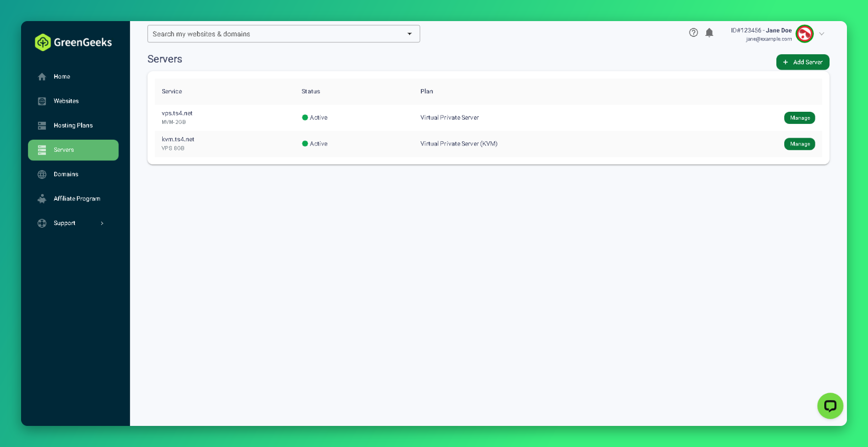Click the Add Server button
The image size is (868, 447).
[803, 62]
